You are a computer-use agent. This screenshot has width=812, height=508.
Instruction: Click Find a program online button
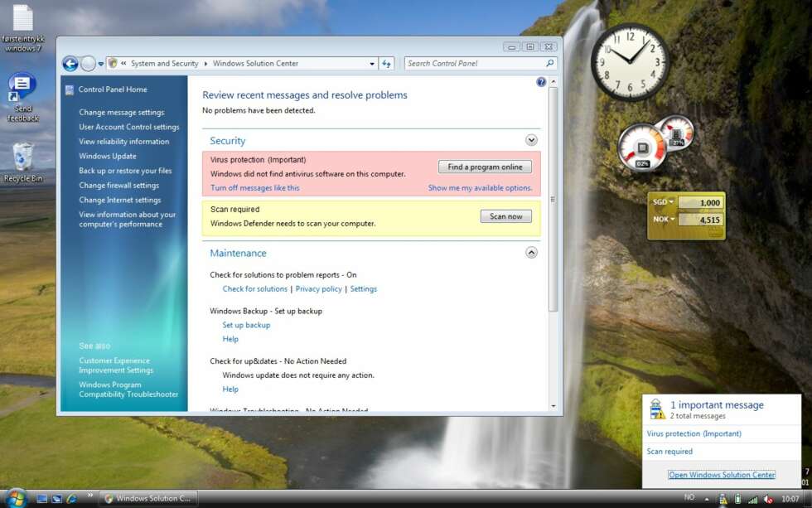pyautogui.click(x=485, y=167)
